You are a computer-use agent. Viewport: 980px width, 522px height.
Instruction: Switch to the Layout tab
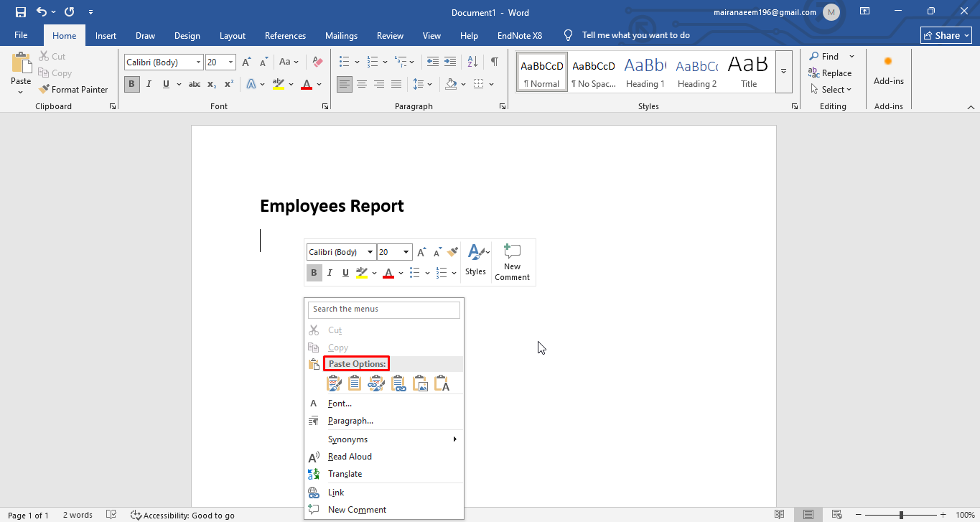click(x=233, y=35)
